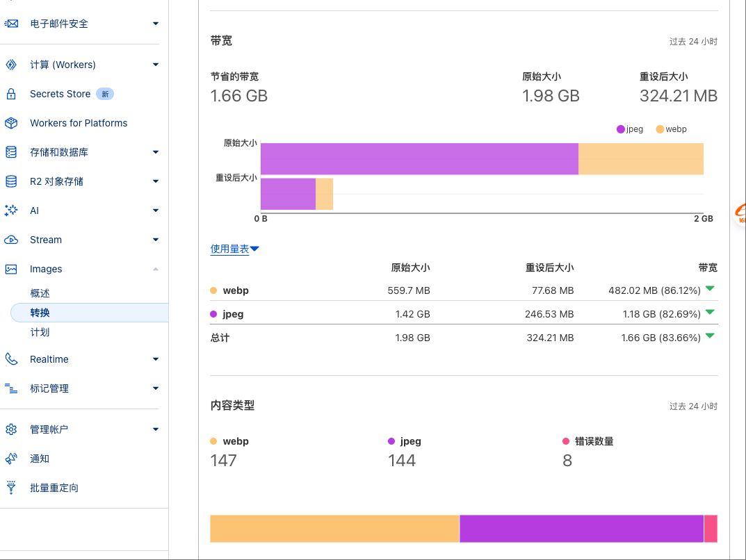Click the 批量重定向 bulk redirect icon

click(11, 488)
